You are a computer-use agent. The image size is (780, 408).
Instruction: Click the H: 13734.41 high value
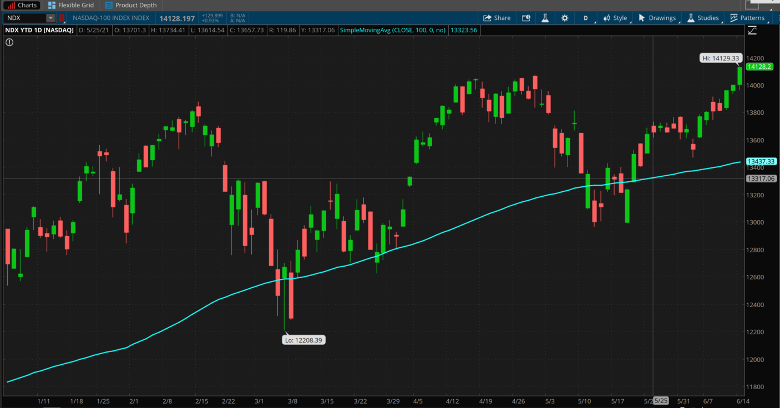point(168,30)
